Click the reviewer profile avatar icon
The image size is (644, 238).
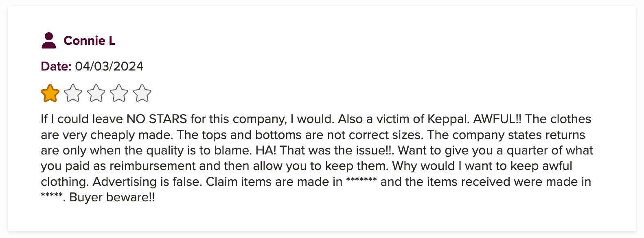coord(49,40)
